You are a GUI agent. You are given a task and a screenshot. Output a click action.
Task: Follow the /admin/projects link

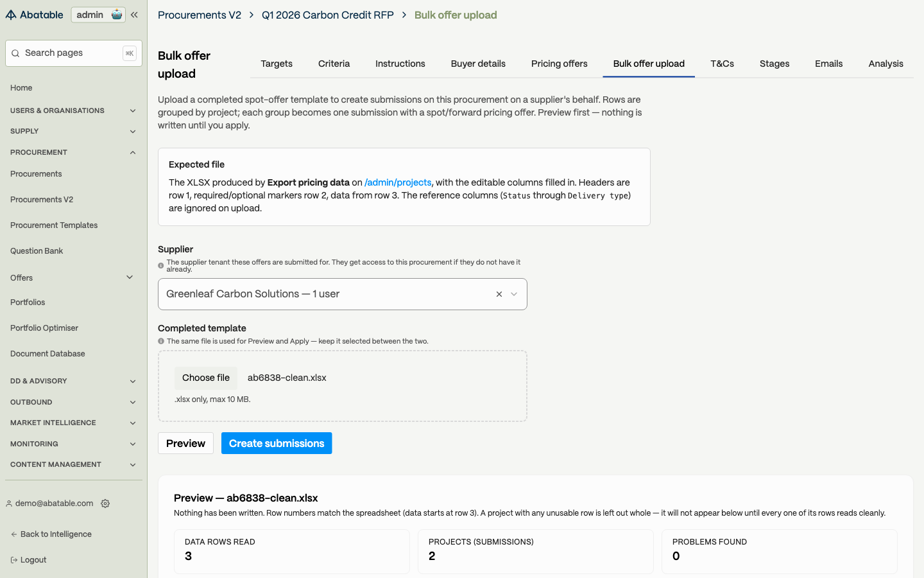point(398,182)
